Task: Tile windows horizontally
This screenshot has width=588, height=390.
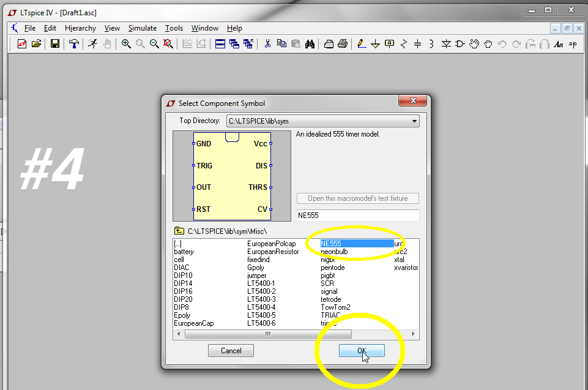Action: click(x=220, y=44)
